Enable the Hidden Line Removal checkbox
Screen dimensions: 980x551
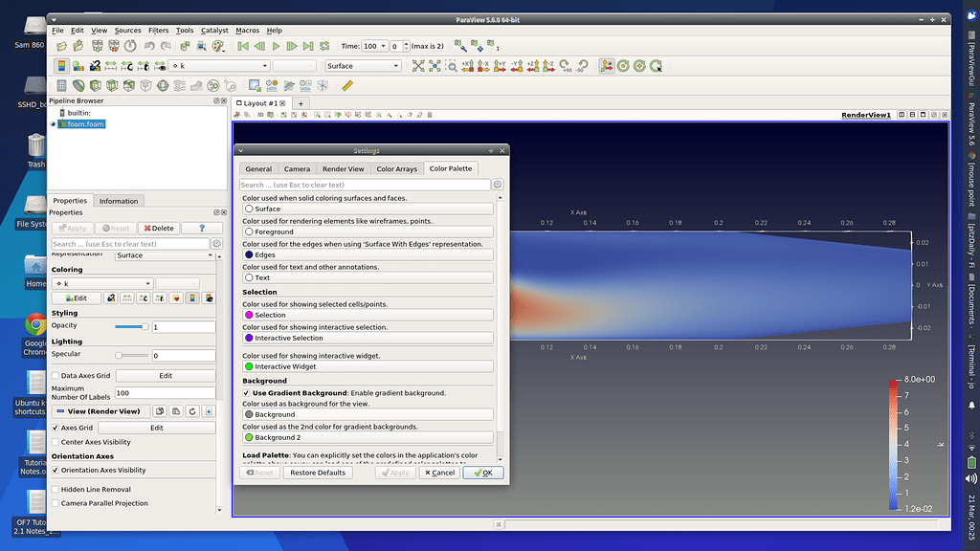click(x=56, y=489)
